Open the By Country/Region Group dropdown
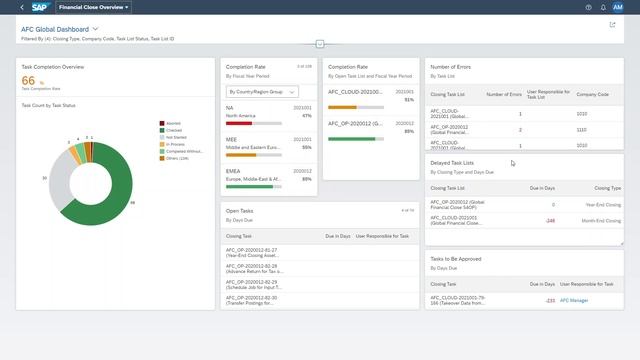 (262, 92)
